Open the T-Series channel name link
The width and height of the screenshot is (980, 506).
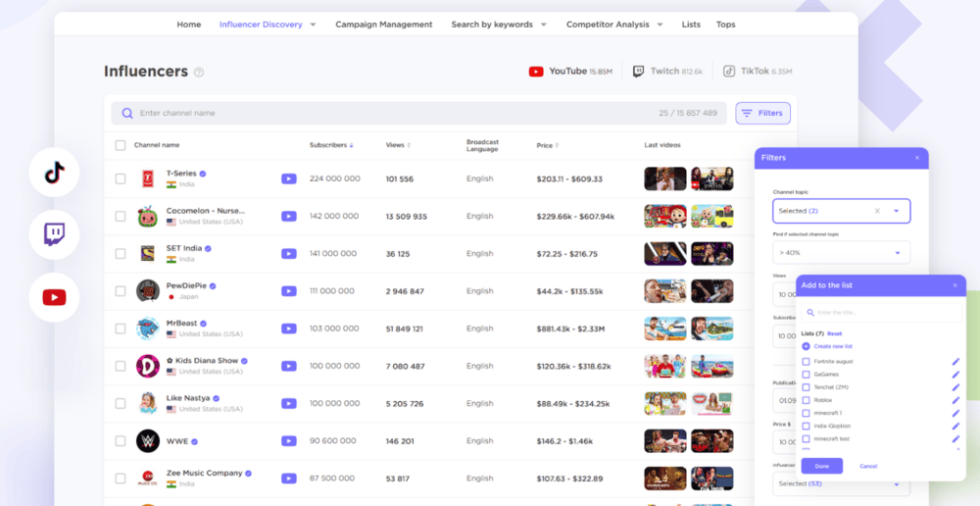(x=181, y=174)
